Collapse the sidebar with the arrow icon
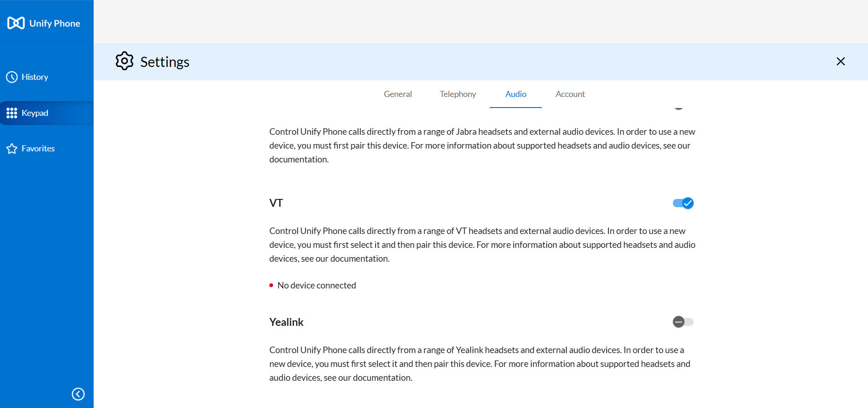Image resolution: width=868 pixels, height=408 pixels. pyautogui.click(x=78, y=394)
